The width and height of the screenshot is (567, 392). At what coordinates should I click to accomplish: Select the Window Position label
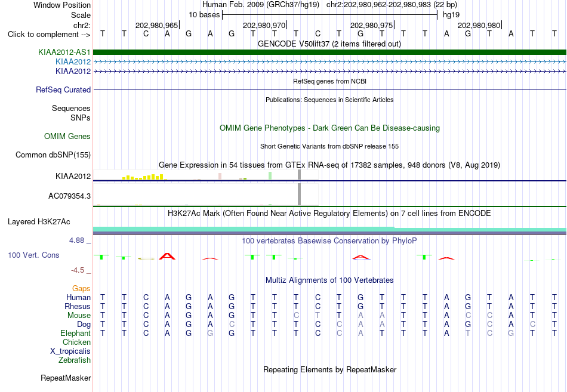[62, 5]
